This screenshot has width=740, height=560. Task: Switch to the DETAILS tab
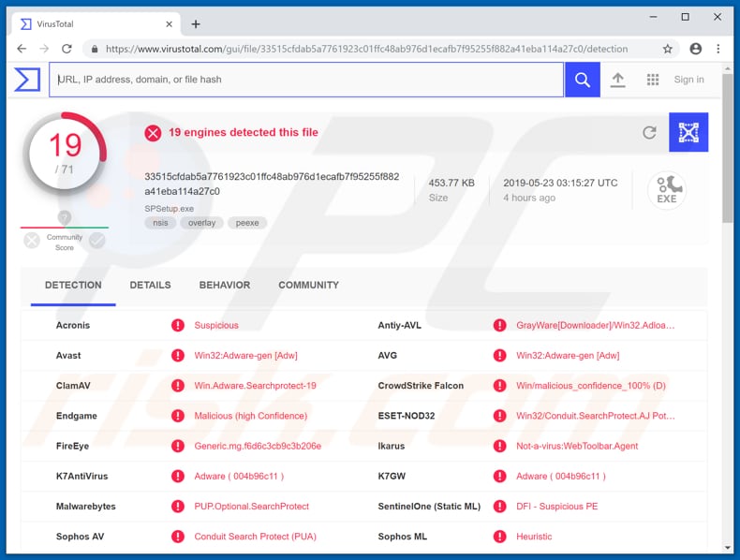click(150, 285)
